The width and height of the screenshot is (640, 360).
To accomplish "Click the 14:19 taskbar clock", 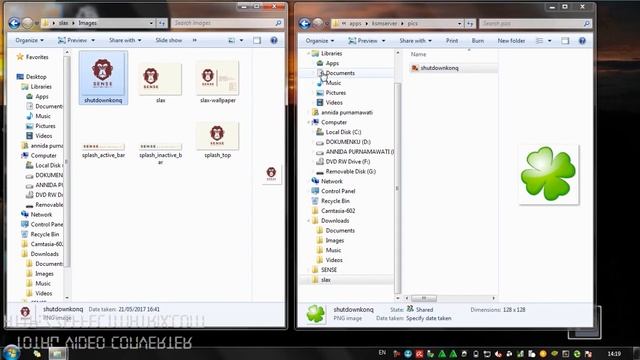I will click(x=614, y=353).
